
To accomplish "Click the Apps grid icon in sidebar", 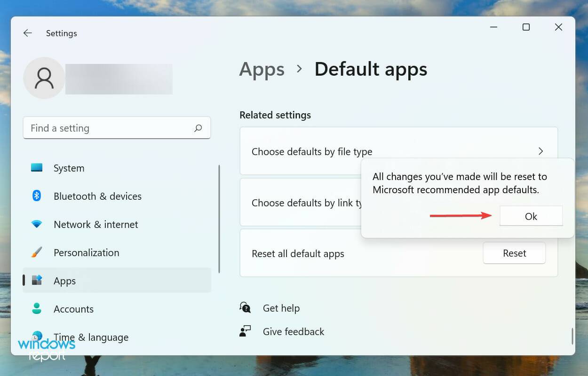I will click(37, 281).
